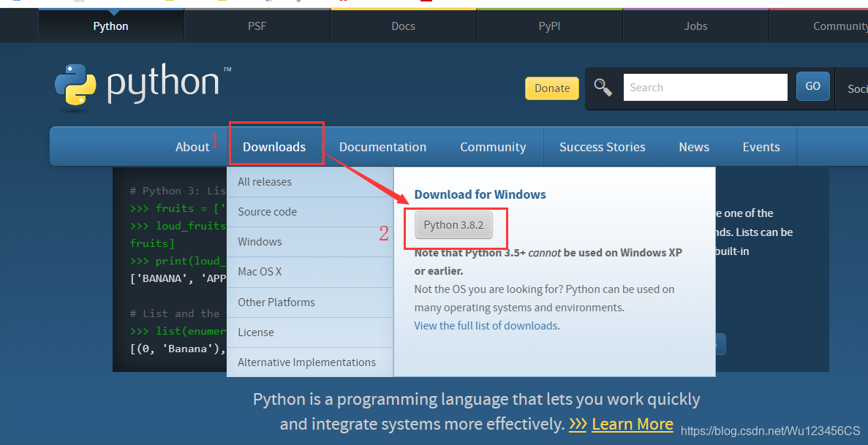Click the GO search button
Viewport: 868px width, 445px height.
pos(812,85)
